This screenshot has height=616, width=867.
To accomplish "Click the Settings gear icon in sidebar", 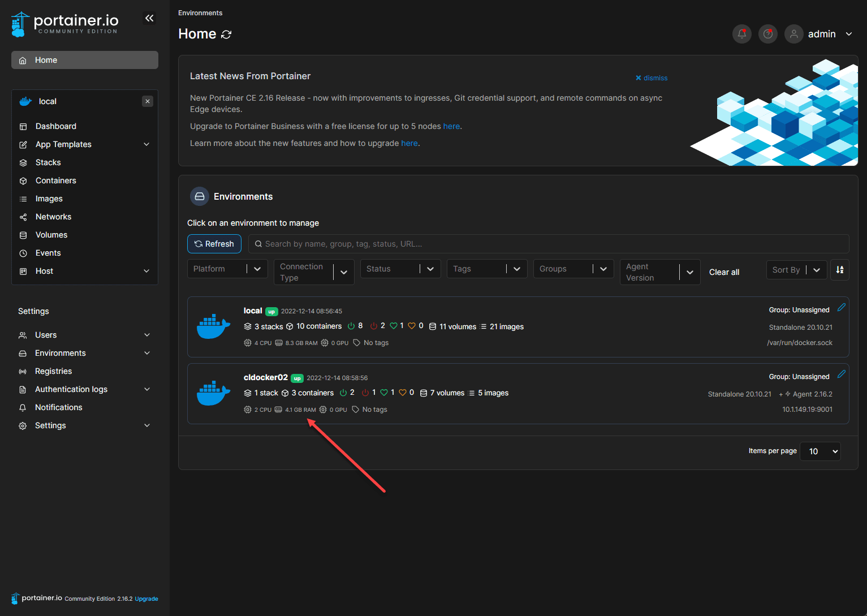I will pos(23,425).
